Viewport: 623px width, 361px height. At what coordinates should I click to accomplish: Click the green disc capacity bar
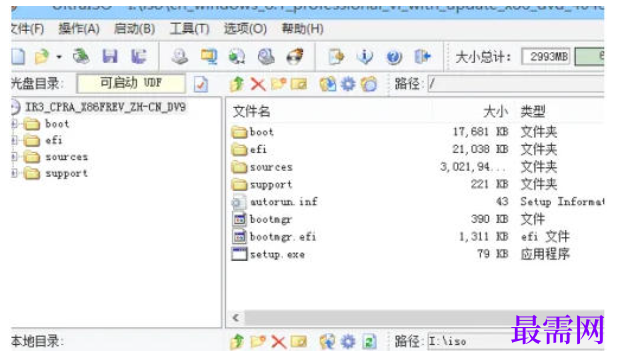[590, 57]
